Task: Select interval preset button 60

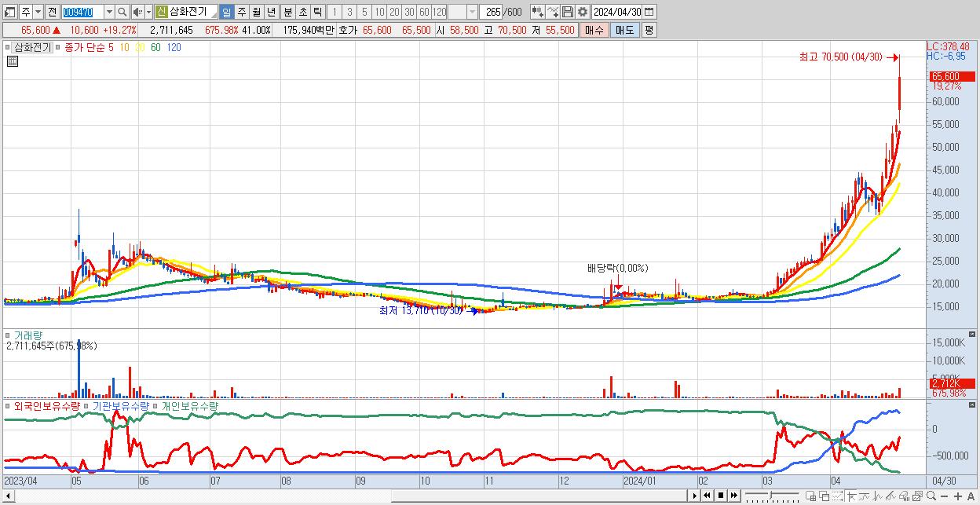Action: click(424, 12)
